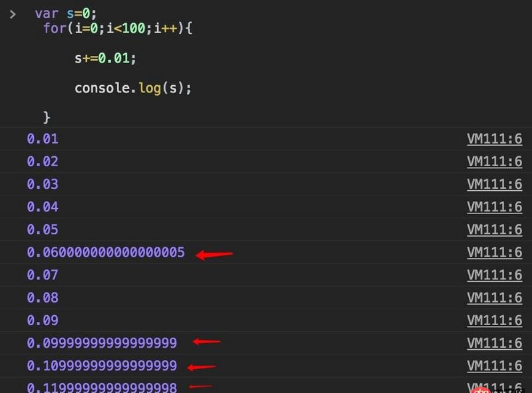Open VM111:6 source for the 0.05 log
The height and width of the screenshot is (393, 532).
click(494, 229)
